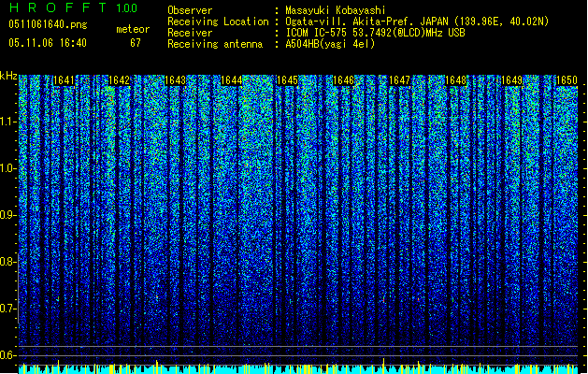Click the meteor count 67

(136, 43)
